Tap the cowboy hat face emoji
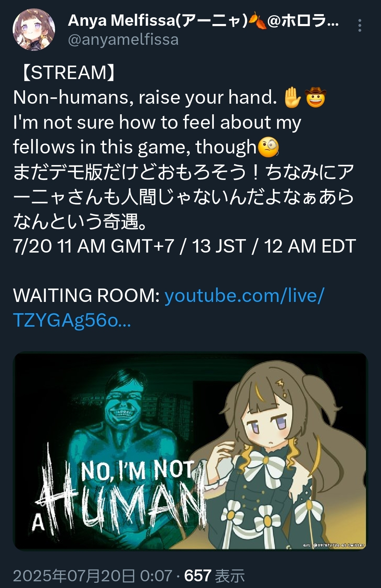381x588 pixels. [x=316, y=97]
